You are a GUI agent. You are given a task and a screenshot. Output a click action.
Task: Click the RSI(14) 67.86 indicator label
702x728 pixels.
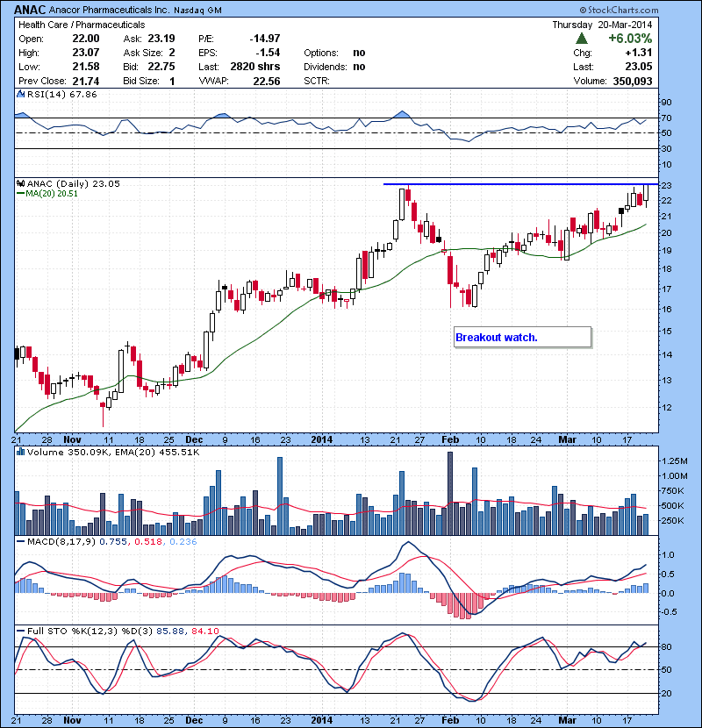point(62,94)
